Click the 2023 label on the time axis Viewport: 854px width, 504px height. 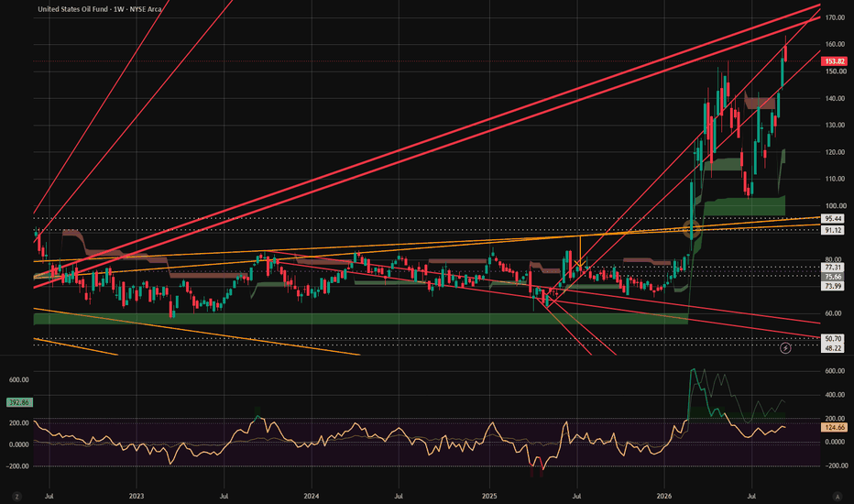137,497
